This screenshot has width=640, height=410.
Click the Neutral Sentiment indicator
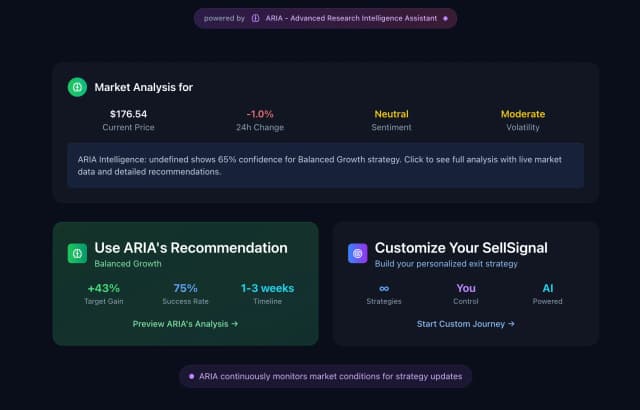pyautogui.click(x=391, y=114)
